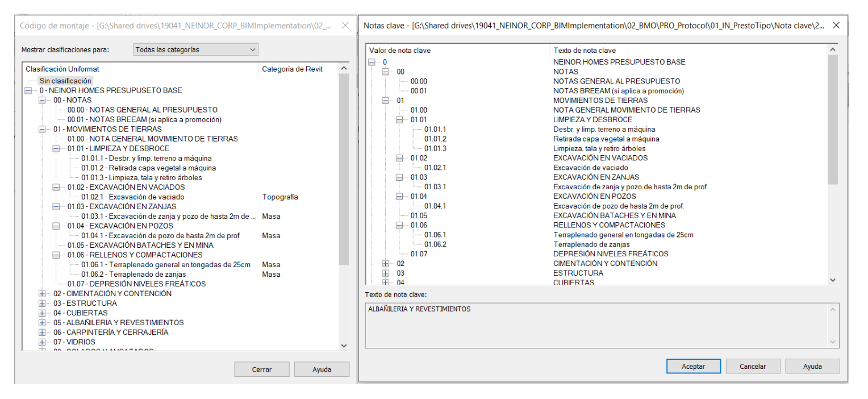
Task: Select key note value '01.01.1'
Action: 435,130
